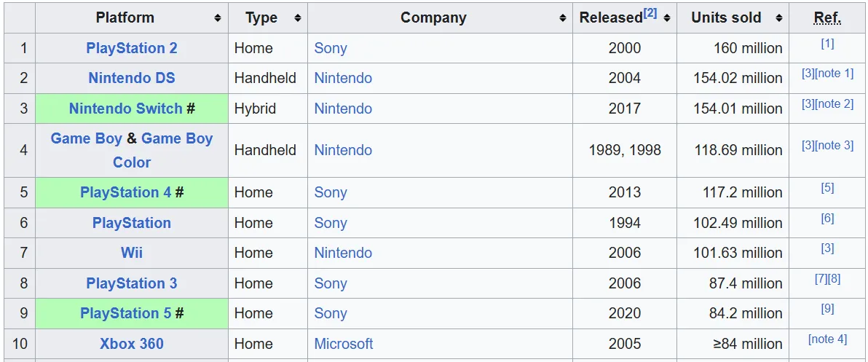Image resolution: width=868 pixels, height=362 pixels.
Task: Open PlayStation 2 article link
Action: point(132,48)
